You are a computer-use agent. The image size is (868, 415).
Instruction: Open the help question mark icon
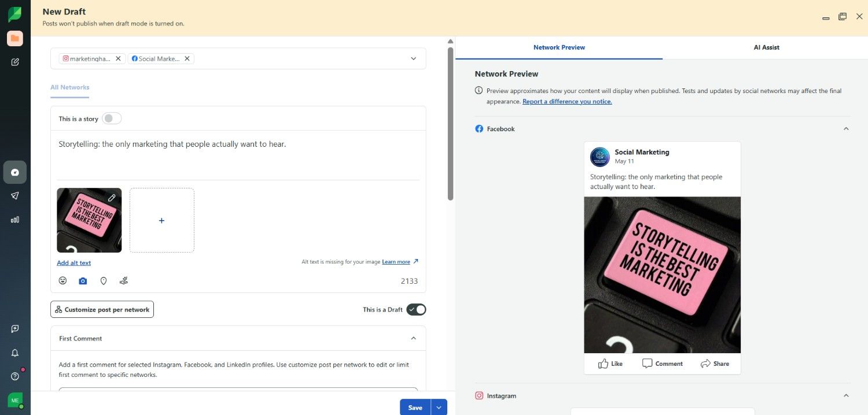[x=15, y=376]
